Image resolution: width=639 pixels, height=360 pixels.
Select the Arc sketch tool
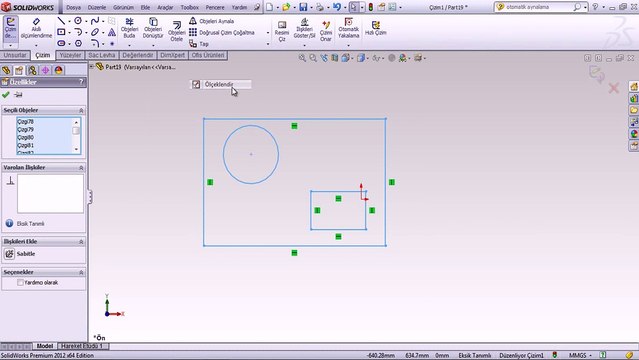click(78, 32)
